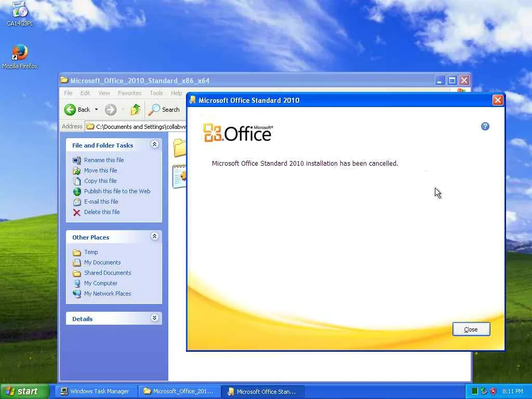Select the Mozilla Firefox desktop shortcut
Screen dimensions: 532x399
(20, 57)
